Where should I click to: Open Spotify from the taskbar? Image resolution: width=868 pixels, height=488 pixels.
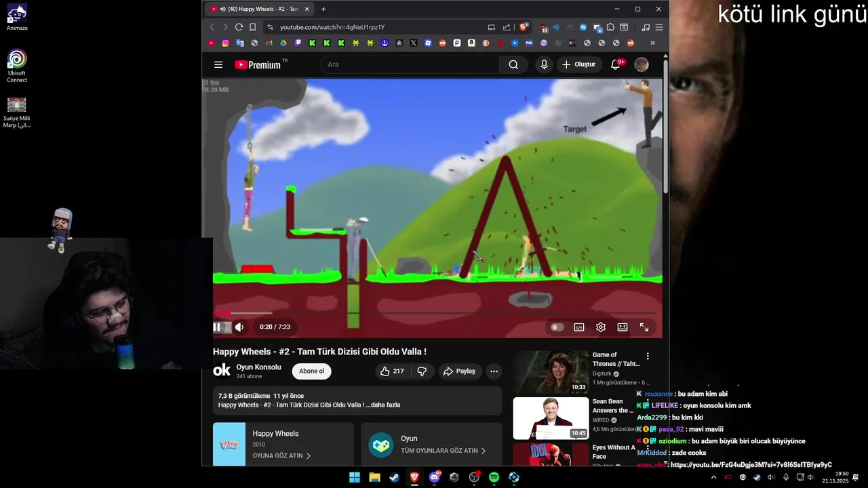click(494, 477)
